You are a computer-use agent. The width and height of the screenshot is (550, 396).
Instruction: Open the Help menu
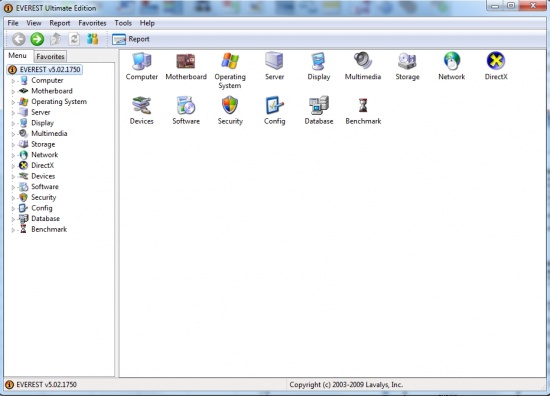147,23
